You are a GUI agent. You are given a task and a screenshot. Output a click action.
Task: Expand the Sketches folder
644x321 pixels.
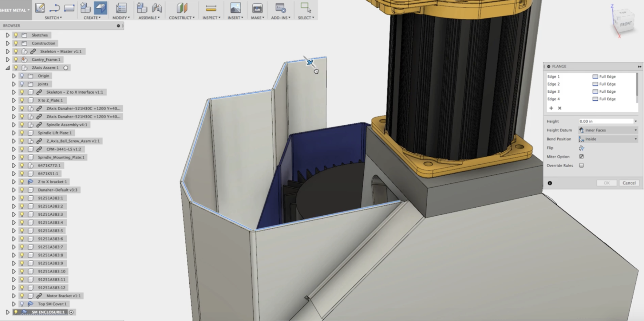click(x=8, y=35)
